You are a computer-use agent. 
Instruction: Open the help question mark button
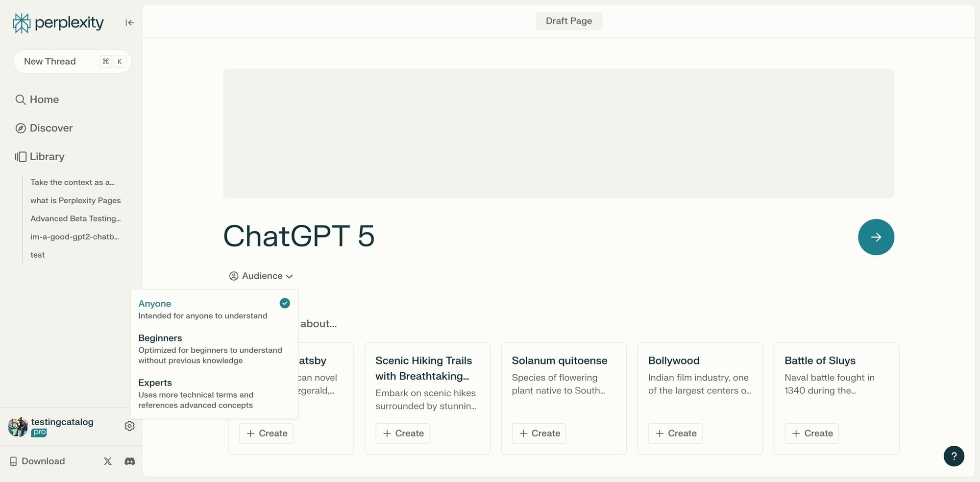coord(954,456)
